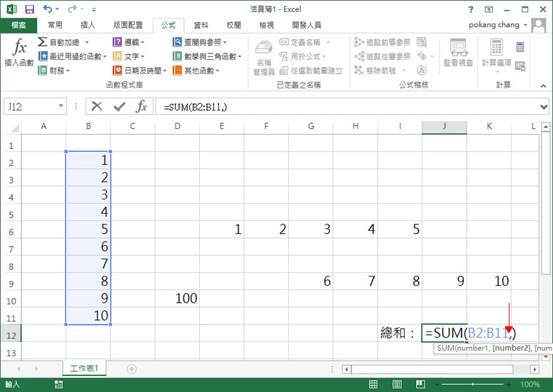Click Define Name (定義名稱)
553x392 pixels.
305,42
